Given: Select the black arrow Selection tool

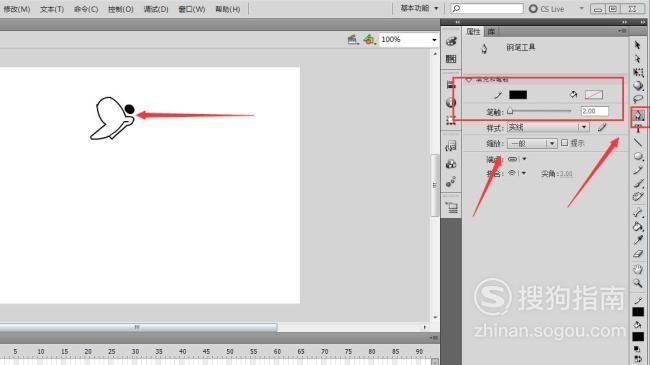Looking at the screenshot, I should pos(638,45).
